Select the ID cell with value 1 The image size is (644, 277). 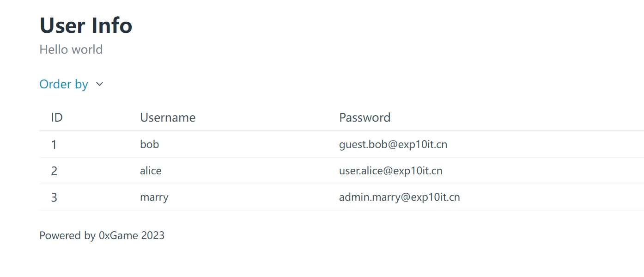(54, 145)
